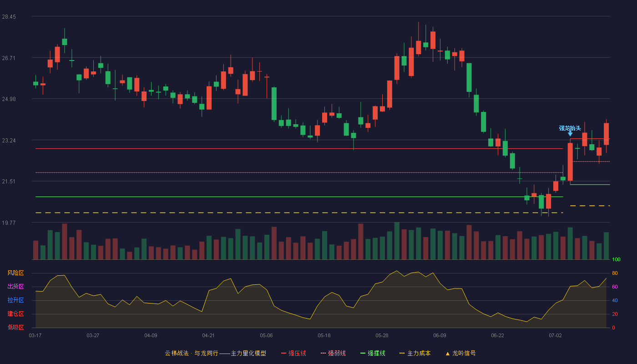Toggle the 强压线 legend entry
The image size is (637, 364).
coord(293,353)
